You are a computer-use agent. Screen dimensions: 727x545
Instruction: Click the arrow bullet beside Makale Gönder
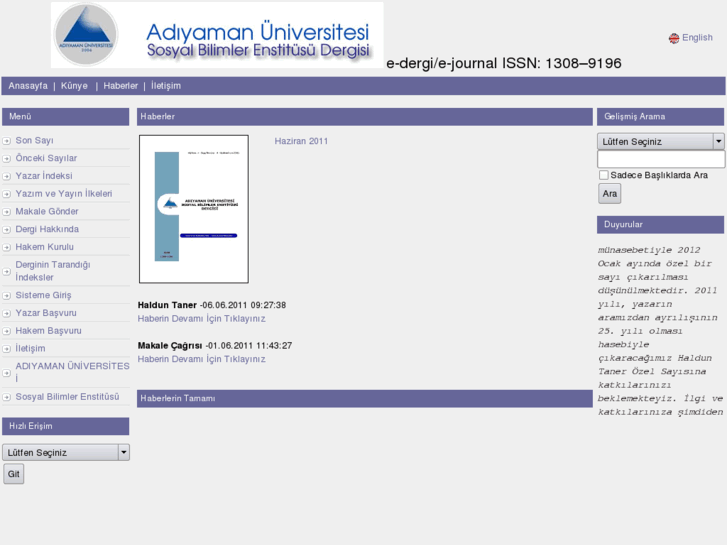click(6, 212)
